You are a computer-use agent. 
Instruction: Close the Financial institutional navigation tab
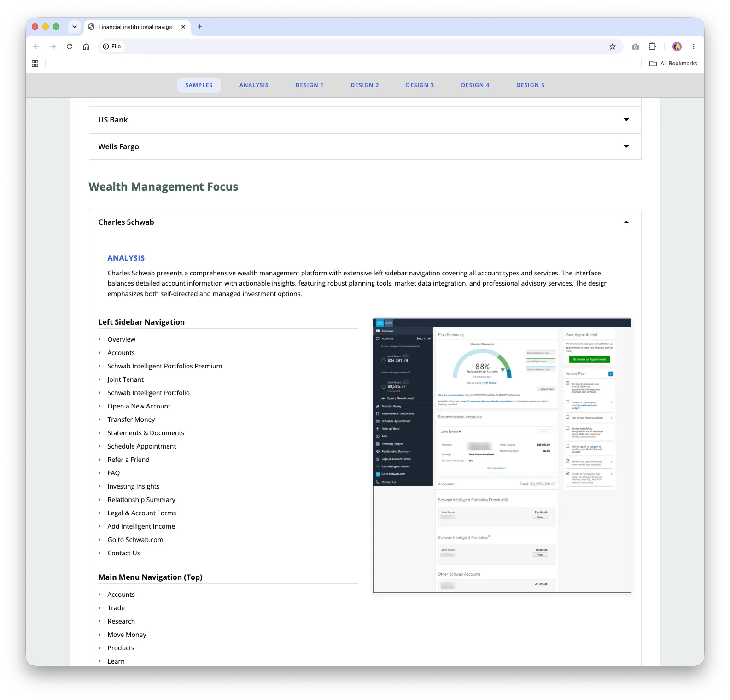tap(183, 27)
